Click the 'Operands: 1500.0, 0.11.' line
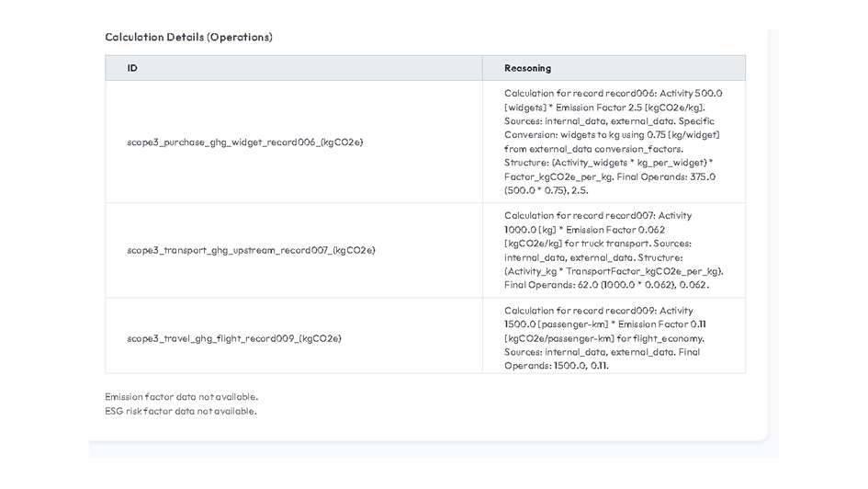Viewport: 868px width, 489px height. coord(556,366)
